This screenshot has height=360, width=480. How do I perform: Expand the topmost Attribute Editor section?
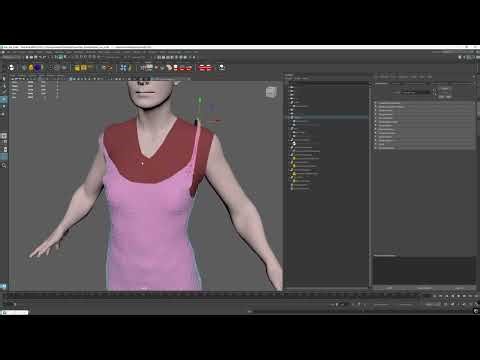click(x=424, y=103)
